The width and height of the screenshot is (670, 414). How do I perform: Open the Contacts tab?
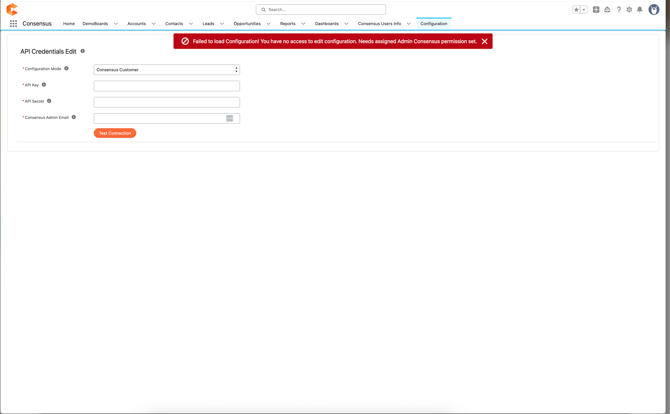tap(174, 23)
